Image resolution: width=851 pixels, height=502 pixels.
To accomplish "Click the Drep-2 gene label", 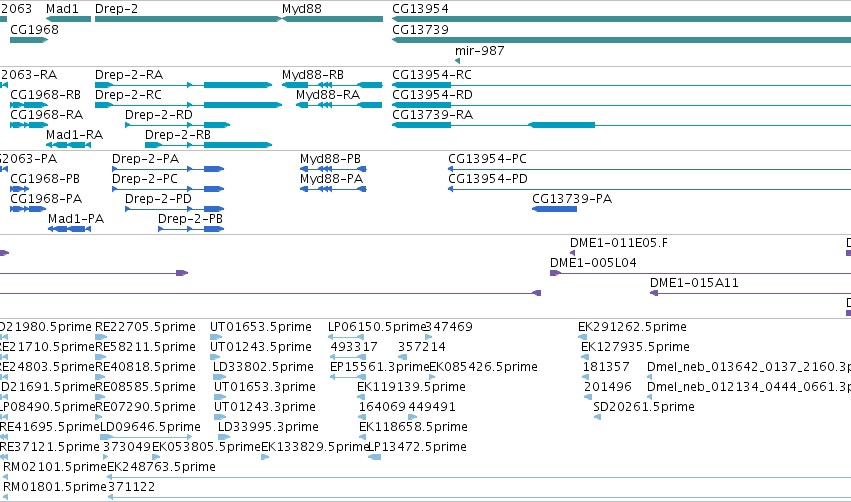I will (116, 9).
